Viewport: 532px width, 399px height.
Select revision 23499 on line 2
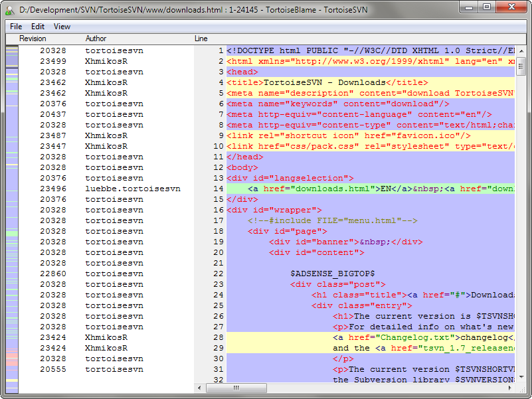(53, 62)
